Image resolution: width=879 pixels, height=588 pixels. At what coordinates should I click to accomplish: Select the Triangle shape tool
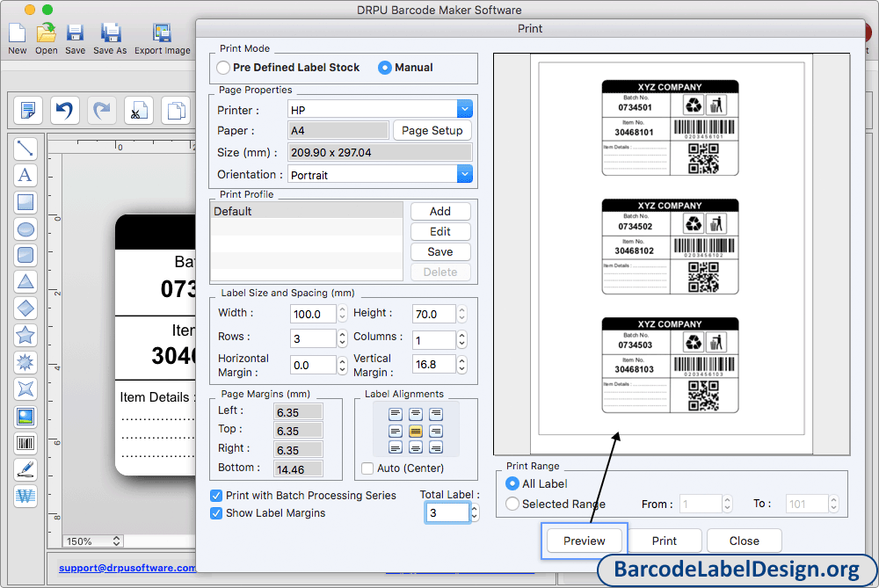(25, 282)
